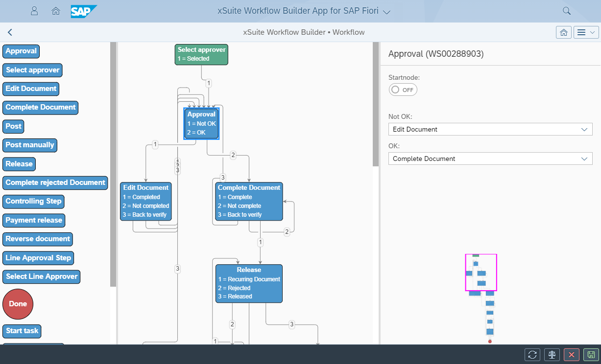Refresh the workflow with the circular arrows icon

point(533,355)
